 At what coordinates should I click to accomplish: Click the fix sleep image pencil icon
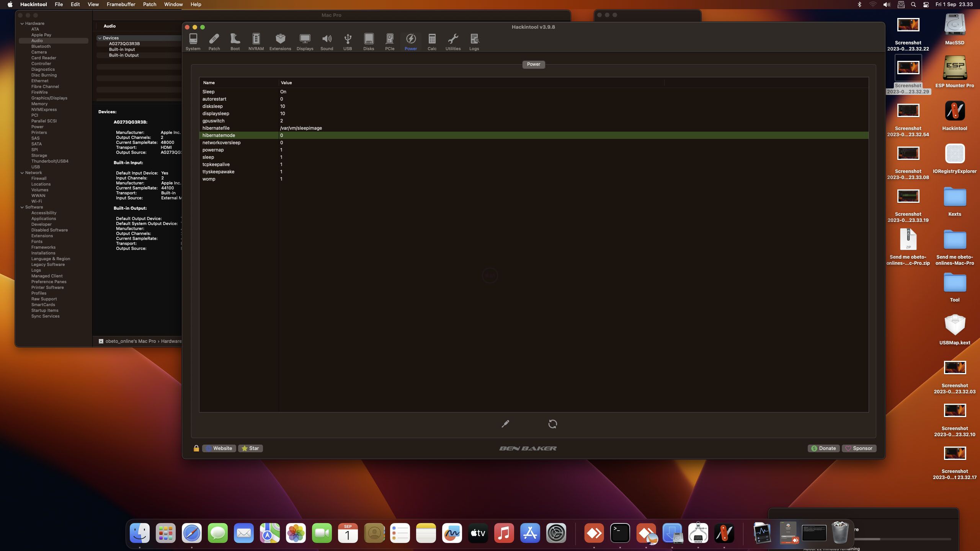pos(505,424)
